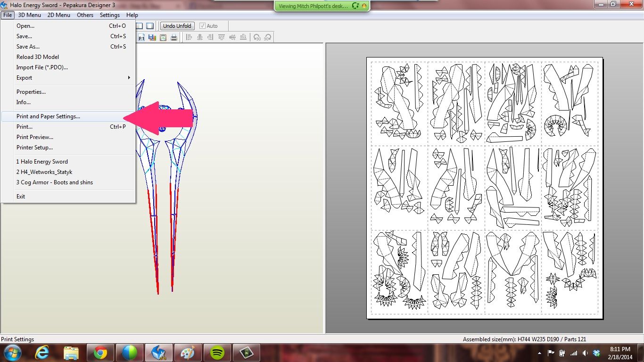Click the align top edges icon
644x362 pixels.
tap(222, 37)
